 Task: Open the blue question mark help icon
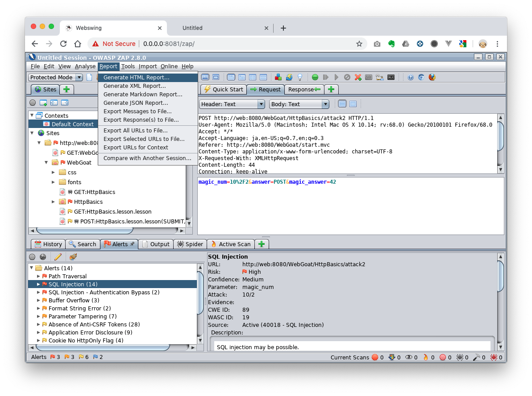tap(411, 77)
